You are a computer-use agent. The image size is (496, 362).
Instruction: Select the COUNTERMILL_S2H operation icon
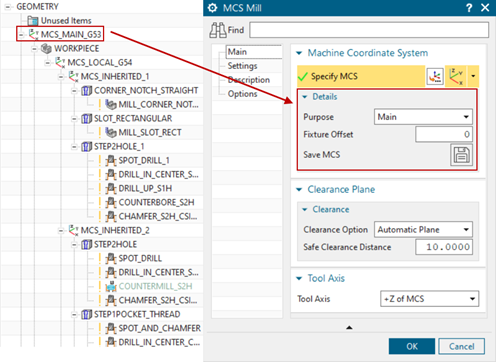(111, 286)
